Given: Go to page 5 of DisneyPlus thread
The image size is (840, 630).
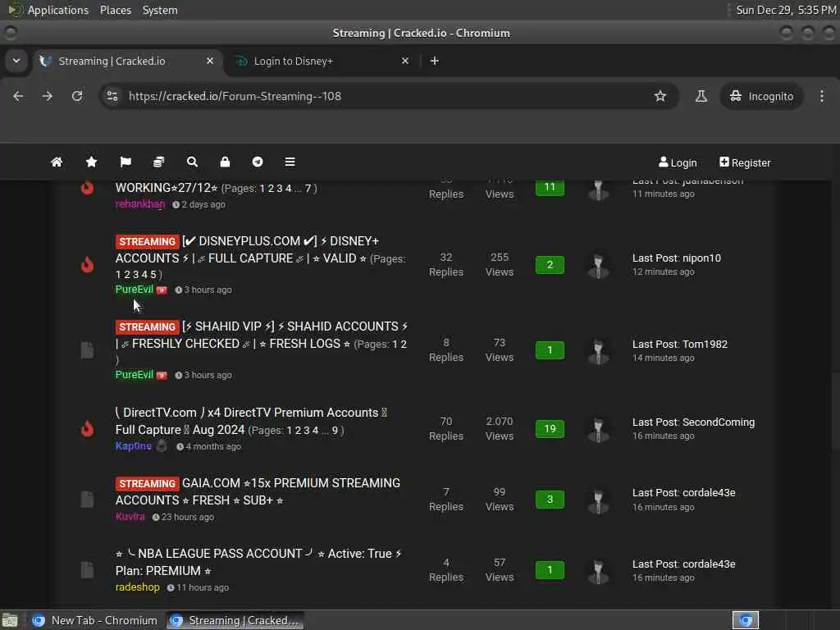Looking at the screenshot, I should [153, 275].
